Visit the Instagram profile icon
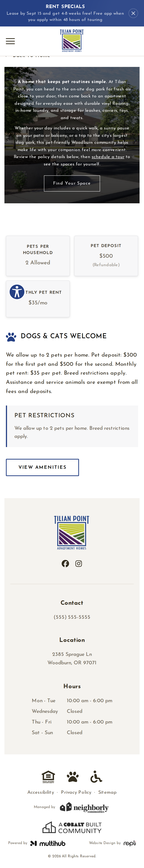Viewport: 144px width, 868px height. click(x=79, y=563)
